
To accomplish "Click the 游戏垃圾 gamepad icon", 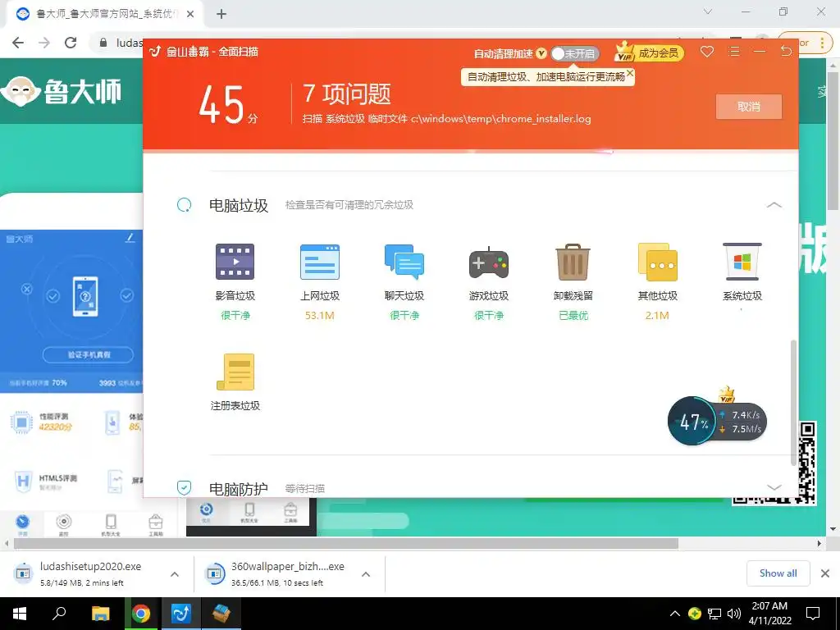I will coord(489,263).
